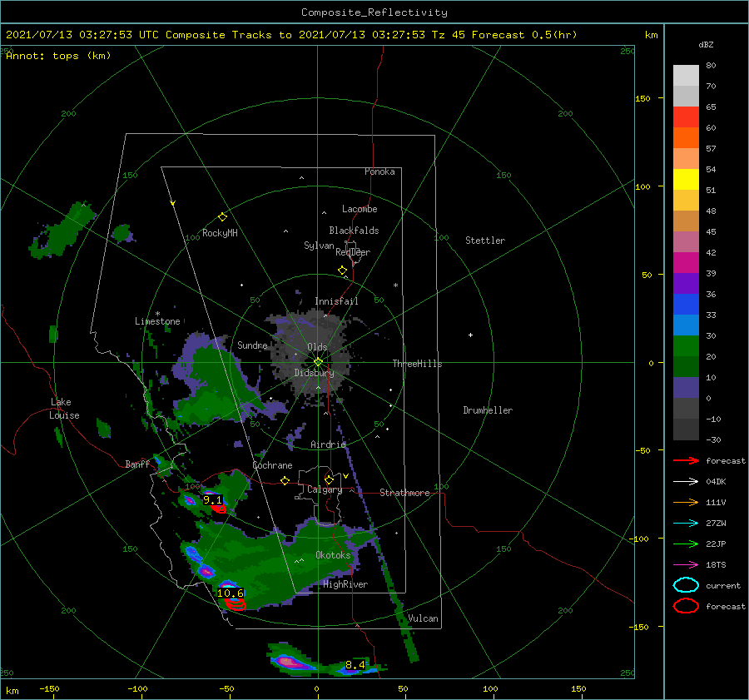Click the timestamp header line
Image resolution: width=749 pixels, height=700 pixels.
[x=291, y=35]
